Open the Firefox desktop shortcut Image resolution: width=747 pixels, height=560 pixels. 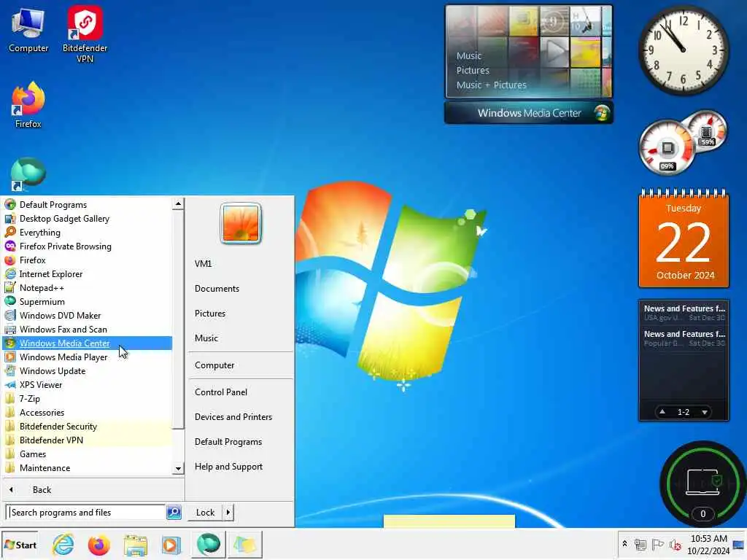[28, 105]
